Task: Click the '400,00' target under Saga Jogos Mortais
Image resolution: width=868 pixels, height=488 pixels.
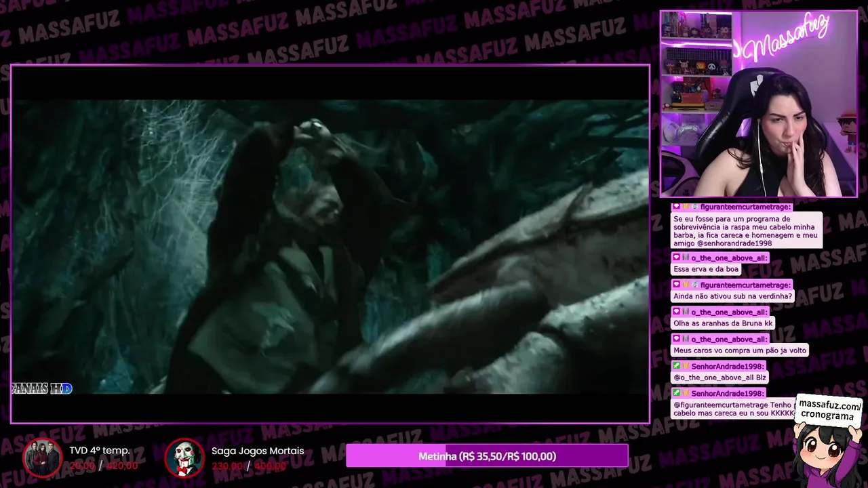Action: tap(270, 466)
